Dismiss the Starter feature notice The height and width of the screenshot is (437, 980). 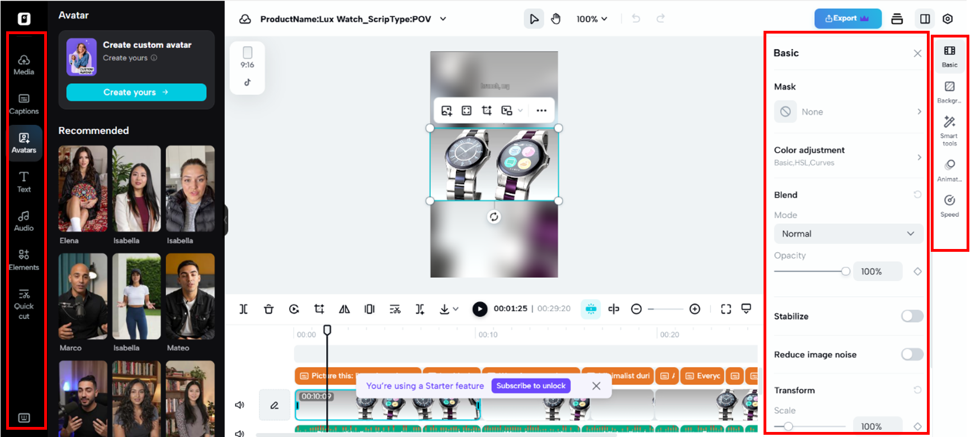click(x=596, y=386)
